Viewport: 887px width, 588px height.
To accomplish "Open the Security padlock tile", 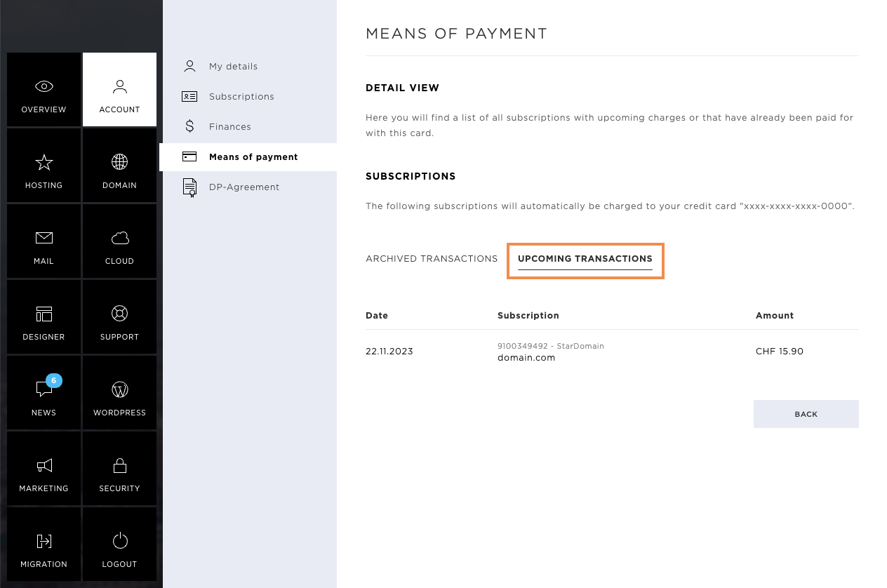I will pos(119,469).
